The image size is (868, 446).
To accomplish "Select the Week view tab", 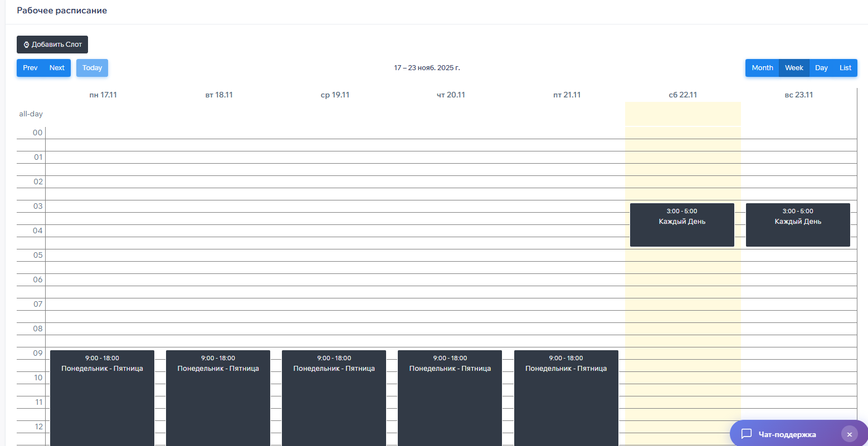I will point(794,68).
